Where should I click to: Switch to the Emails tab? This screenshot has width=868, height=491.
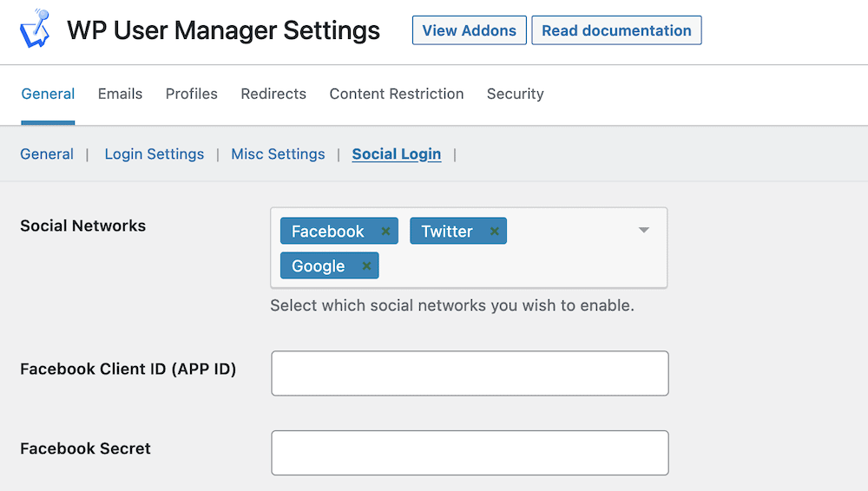point(120,94)
